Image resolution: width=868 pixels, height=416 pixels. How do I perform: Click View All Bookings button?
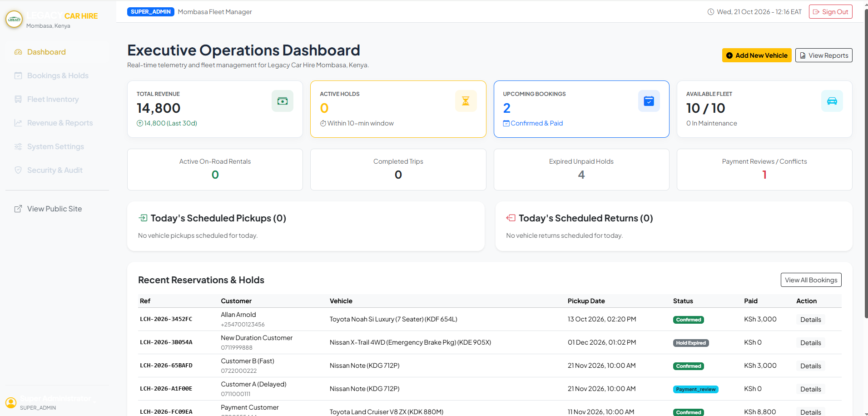pyautogui.click(x=811, y=280)
